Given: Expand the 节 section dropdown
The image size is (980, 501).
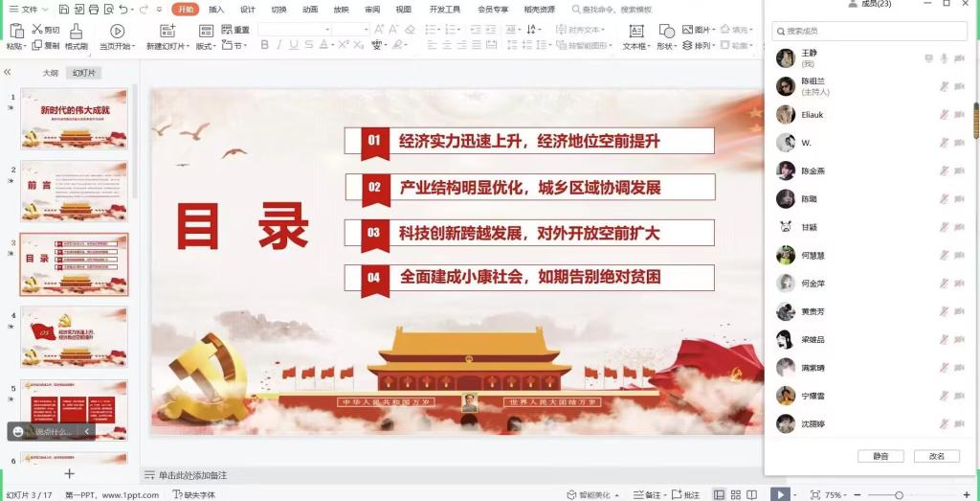Looking at the screenshot, I should (246, 46).
